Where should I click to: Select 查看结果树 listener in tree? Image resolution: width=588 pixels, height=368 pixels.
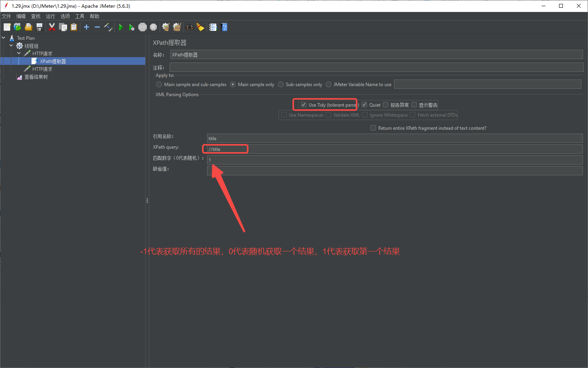pos(36,77)
